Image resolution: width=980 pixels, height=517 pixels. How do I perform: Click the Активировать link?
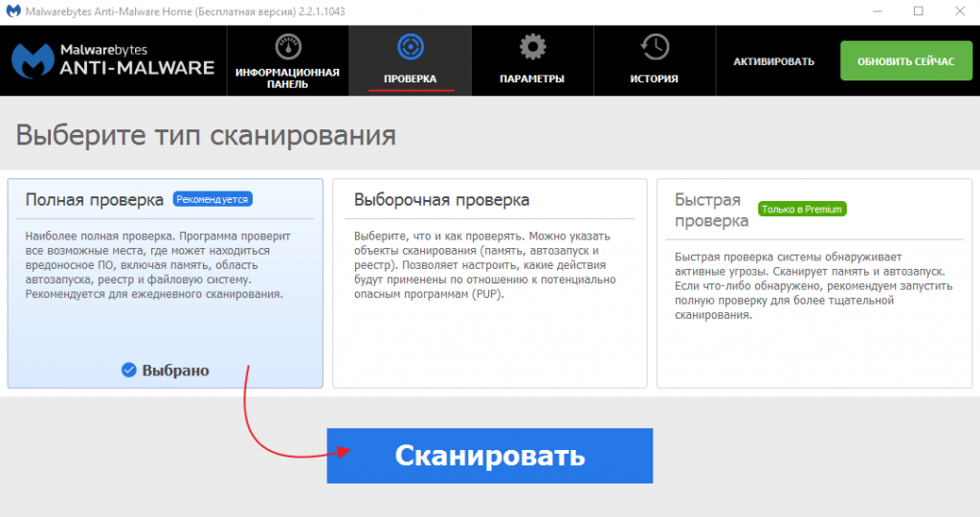coord(773,61)
